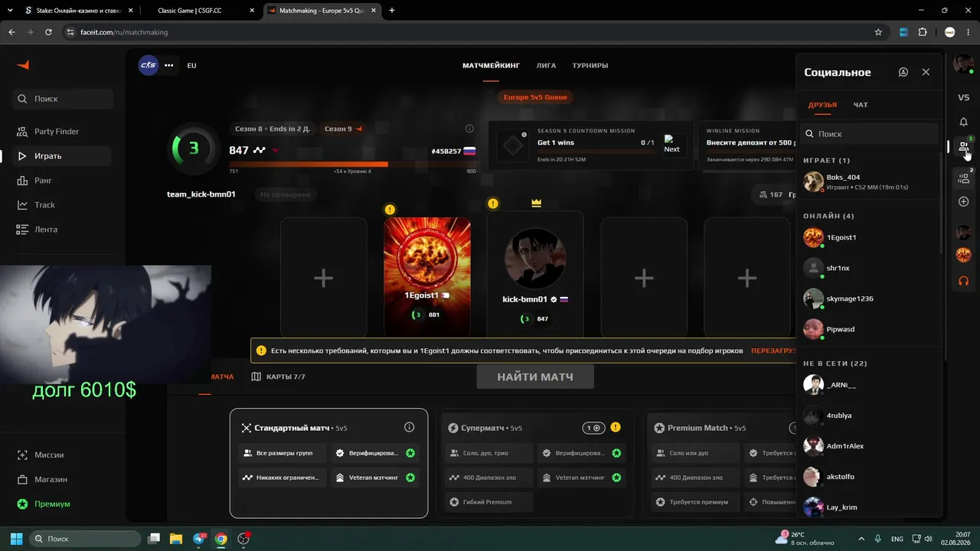Viewport: 980px width, 551px height.
Task: Click the level 3 skill badge
Action: (x=193, y=148)
